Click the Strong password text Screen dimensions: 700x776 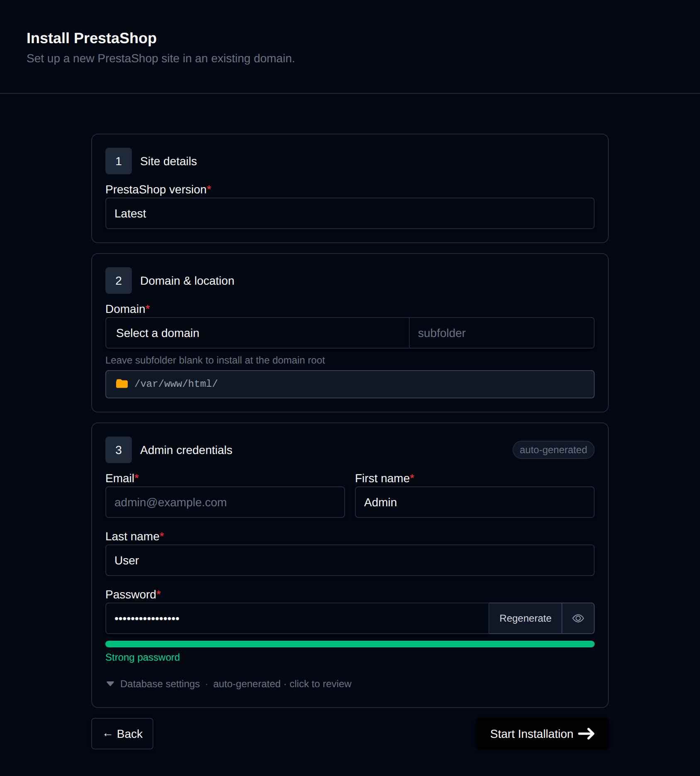coord(143,657)
